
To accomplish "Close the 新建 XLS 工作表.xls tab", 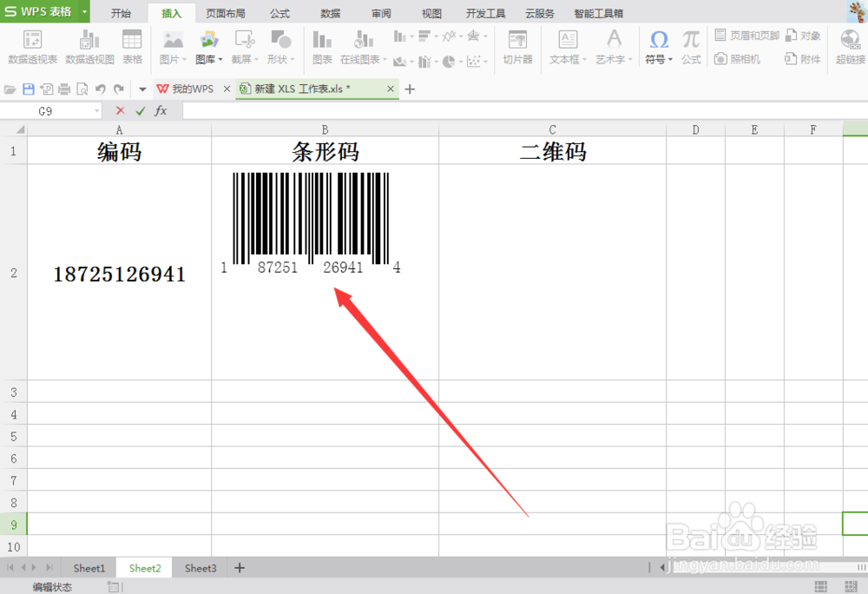I will click(391, 89).
